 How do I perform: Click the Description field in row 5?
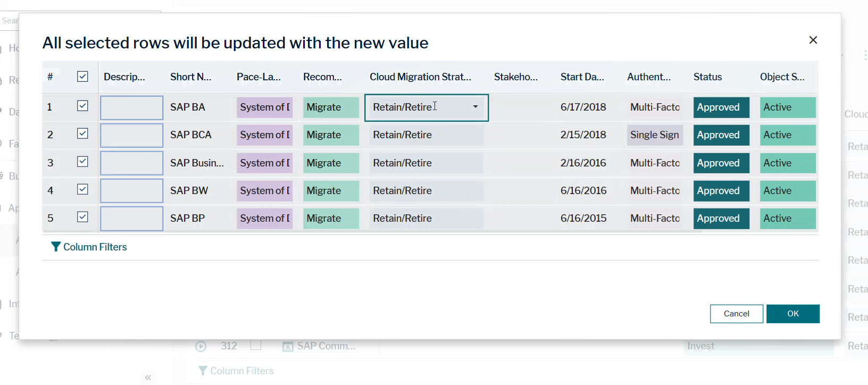coord(131,219)
